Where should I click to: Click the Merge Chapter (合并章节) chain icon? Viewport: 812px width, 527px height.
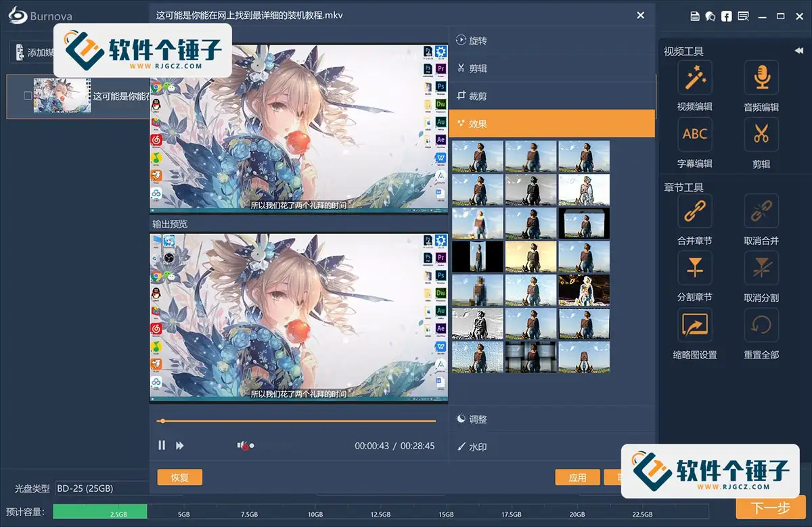coord(694,211)
